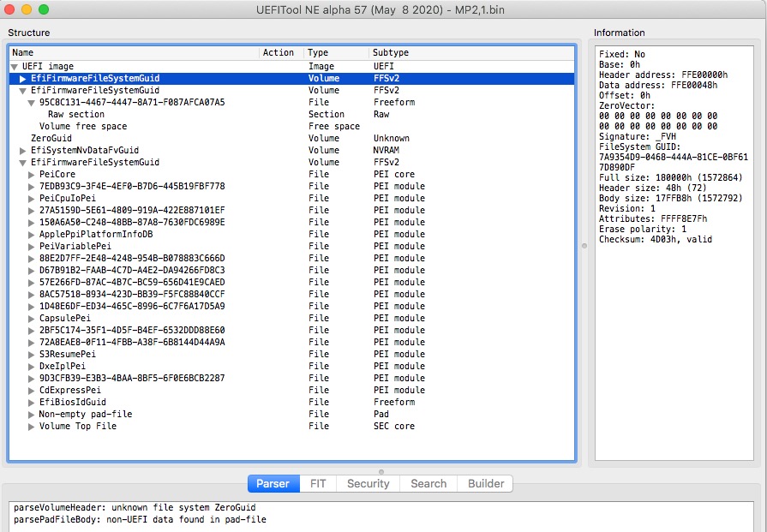767x532 pixels.
Task: Select the EfiSystemNvDataFvGuid NVRAM row
Action: click(x=292, y=150)
